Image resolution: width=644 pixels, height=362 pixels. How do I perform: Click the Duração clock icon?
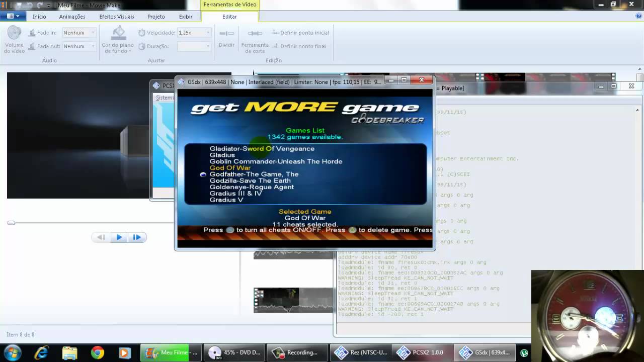pyautogui.click(x=141, y=46)
